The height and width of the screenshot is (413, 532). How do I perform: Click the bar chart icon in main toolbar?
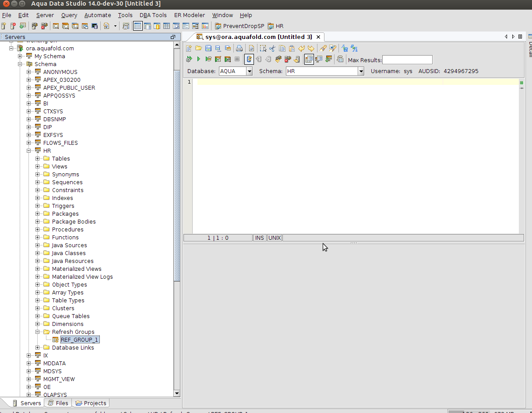point(205,26)
